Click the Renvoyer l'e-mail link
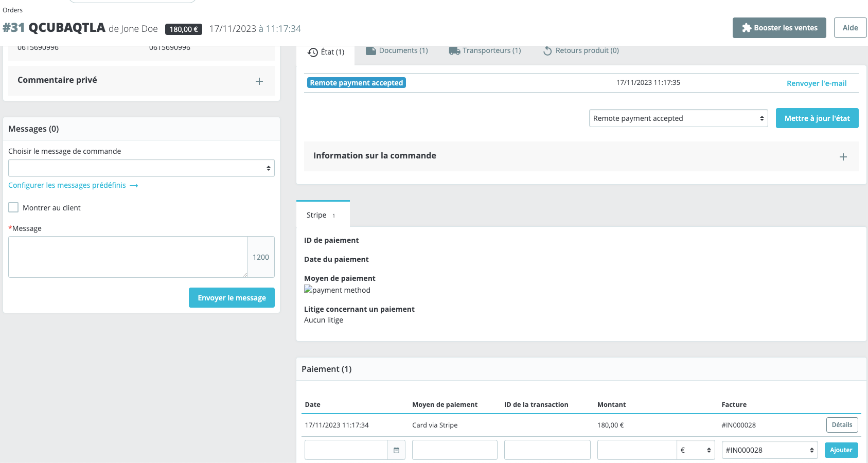This screenshot has width=868, height=463. coord(817,83)
